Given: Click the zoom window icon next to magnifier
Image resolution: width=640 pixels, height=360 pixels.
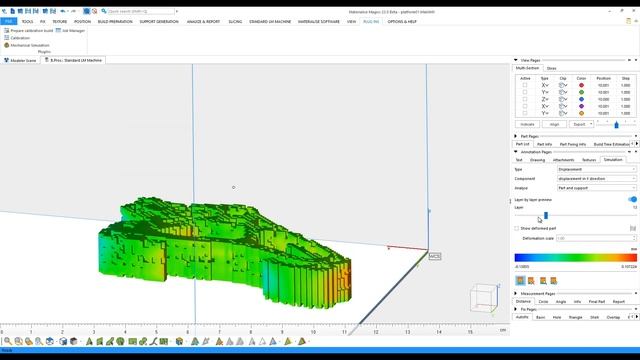Looking at the screenshot, I should click(19, 341).
